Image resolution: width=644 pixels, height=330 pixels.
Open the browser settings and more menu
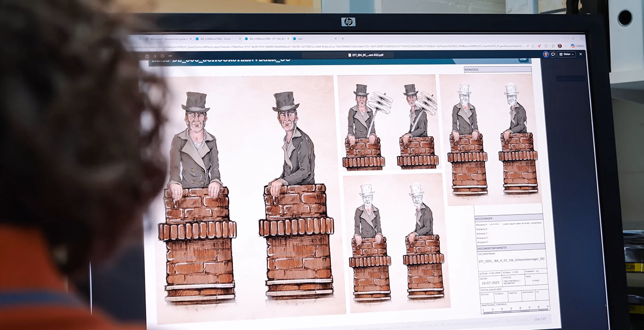[566, 46]
